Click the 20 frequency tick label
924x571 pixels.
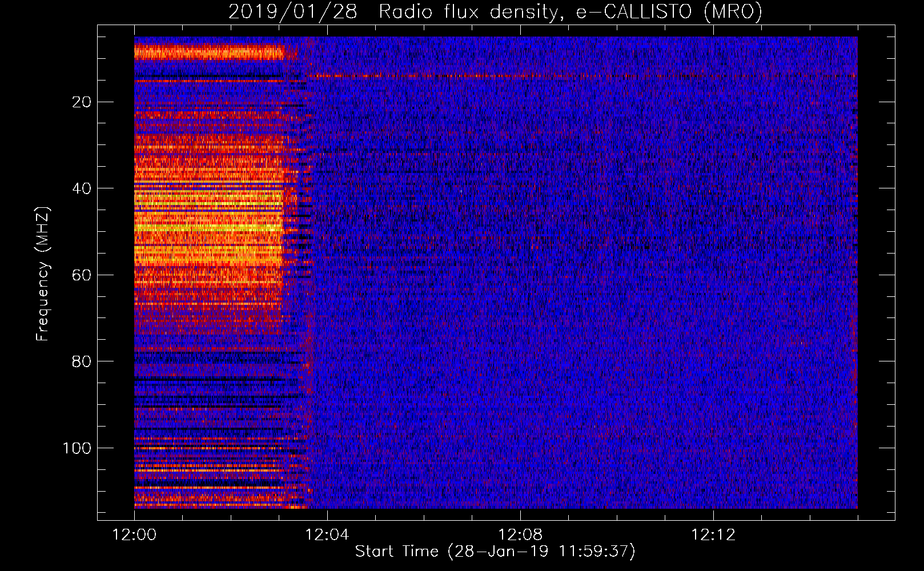tap(82, 102)
